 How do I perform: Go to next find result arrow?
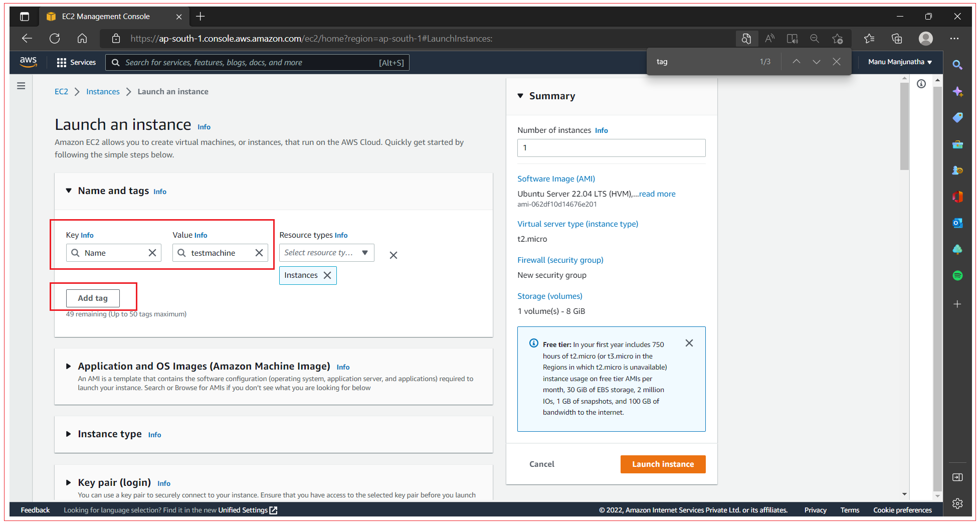click(x=816, y=62)
